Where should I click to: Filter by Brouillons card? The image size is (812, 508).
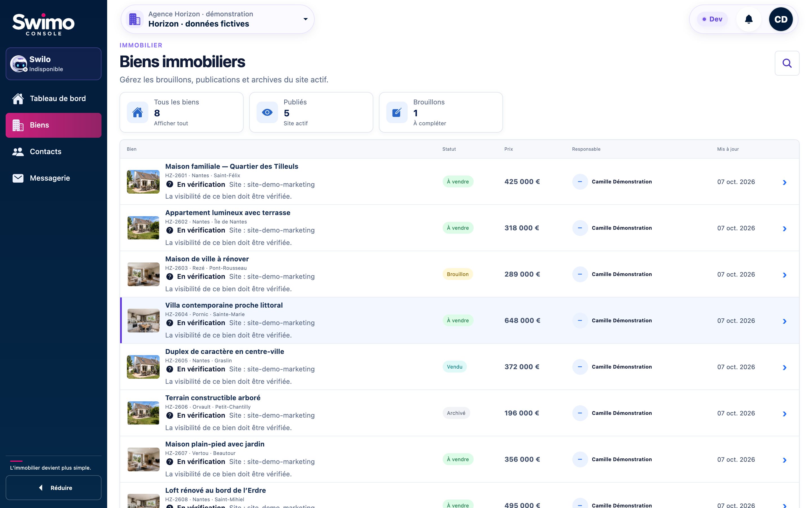(x=441, y=112)
